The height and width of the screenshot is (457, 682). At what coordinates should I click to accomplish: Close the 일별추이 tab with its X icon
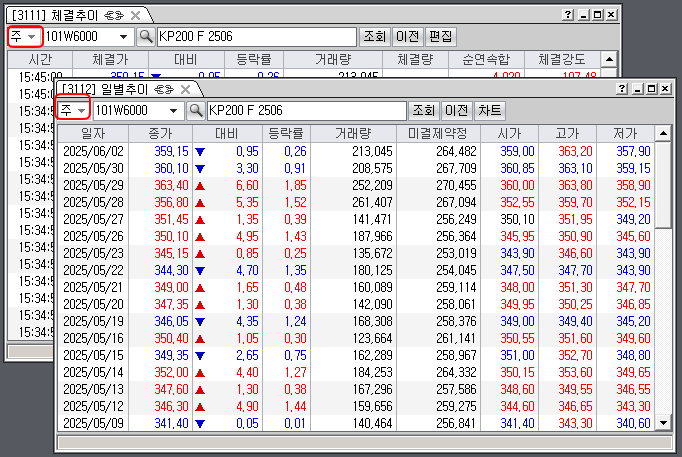tap(185, 89)
